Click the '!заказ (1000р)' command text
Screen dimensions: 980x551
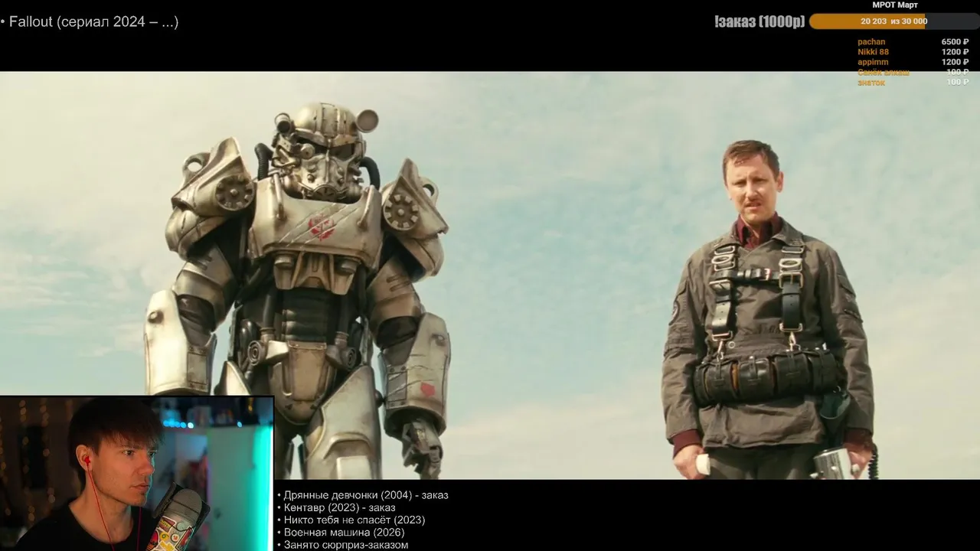pyautogui.click(x=759, y=21)
